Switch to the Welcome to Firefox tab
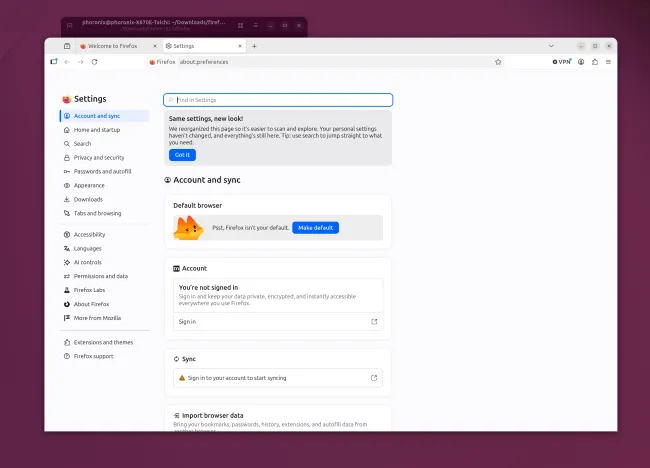 point(118,46)
